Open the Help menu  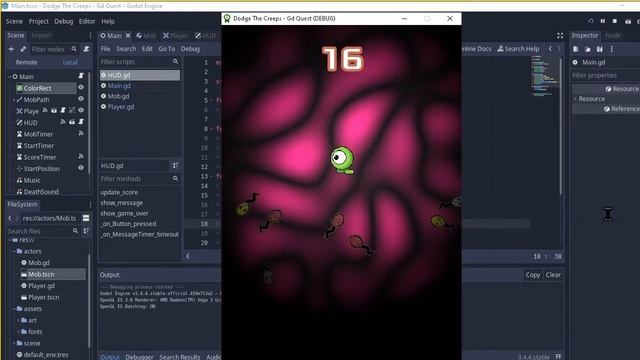point(108,21)
